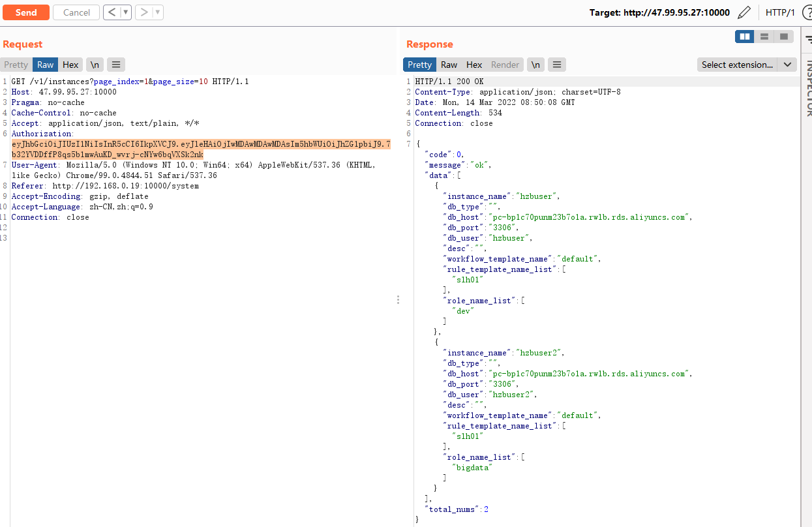Switch to top-bottom stacked layout
812x527 pixels.
(764, 37)
